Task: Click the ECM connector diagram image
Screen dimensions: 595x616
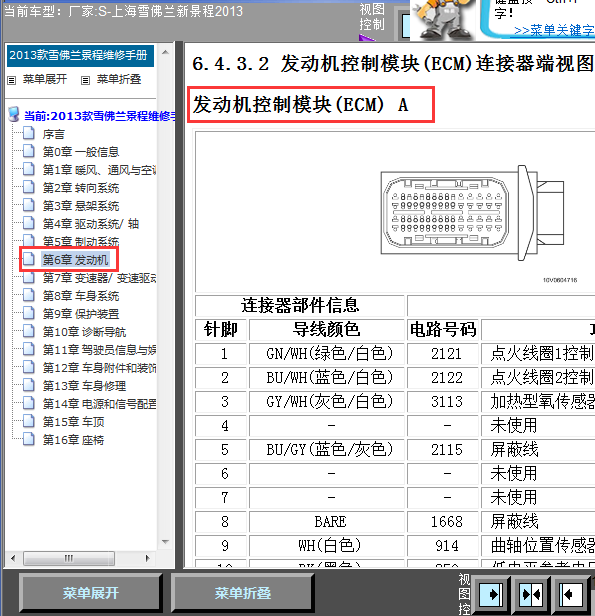Action: (472, 213)
